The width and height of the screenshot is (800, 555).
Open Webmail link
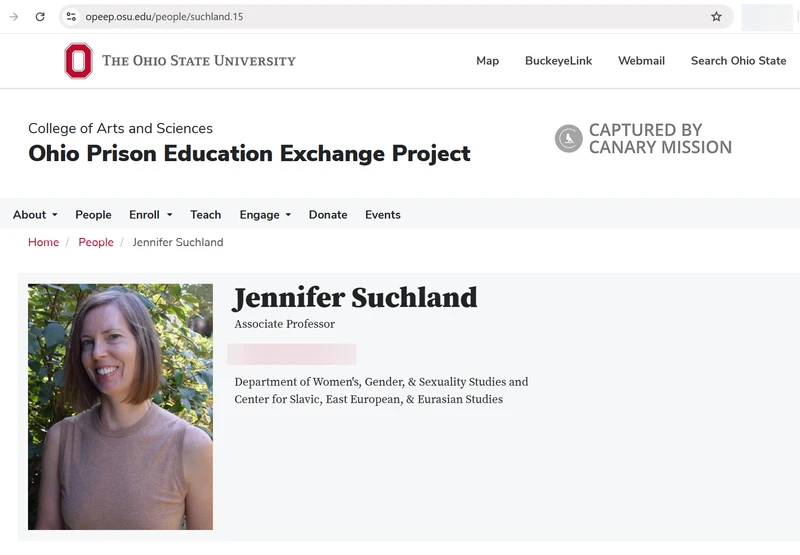pos(641,61)
